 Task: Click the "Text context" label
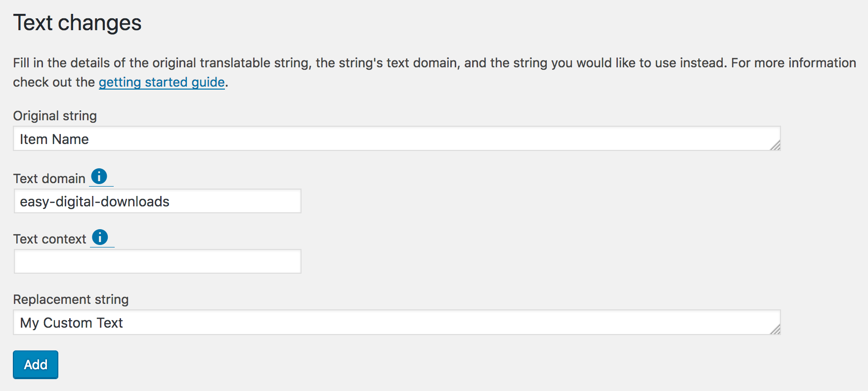pyautogui.click(x=50, y=239)
